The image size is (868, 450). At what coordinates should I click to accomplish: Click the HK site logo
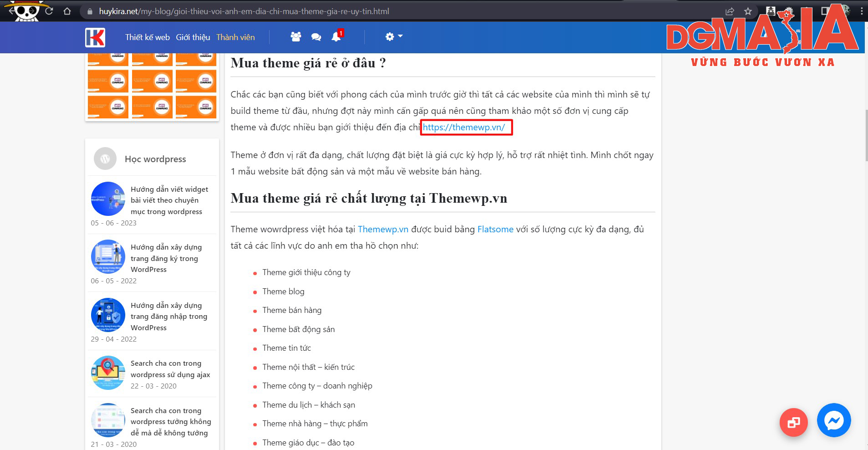pyautogui.click(x=95, y=37)
